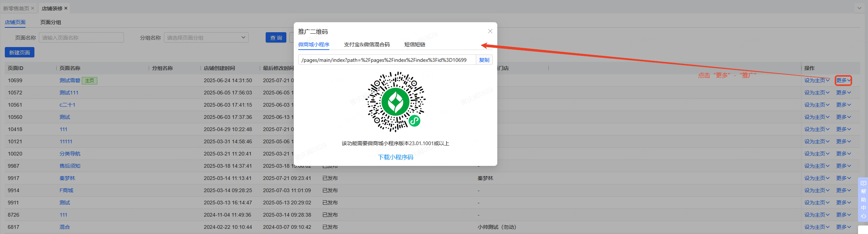Select the 页面分组 tab

point(51,22)
